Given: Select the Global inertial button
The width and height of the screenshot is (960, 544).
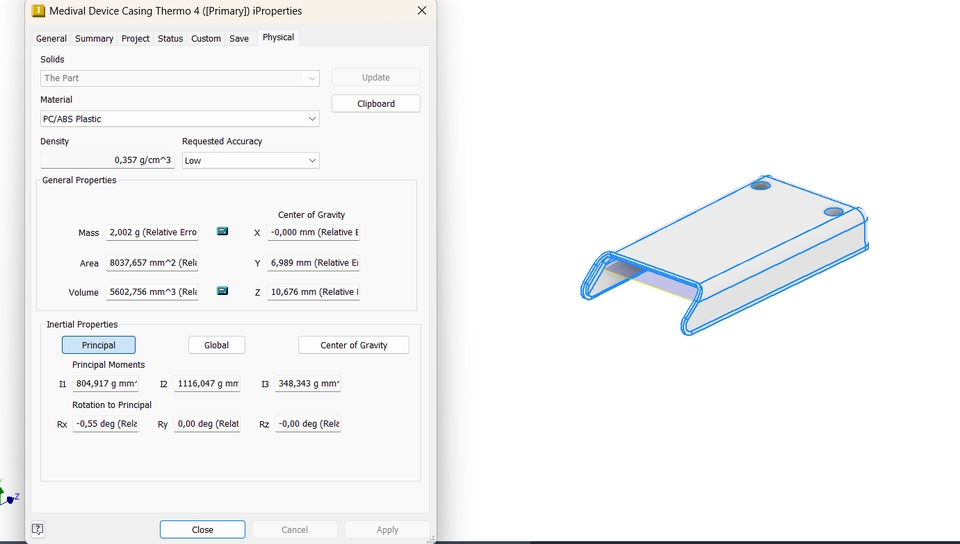Looking at the screenshot, I should click(x=216, y=345).
